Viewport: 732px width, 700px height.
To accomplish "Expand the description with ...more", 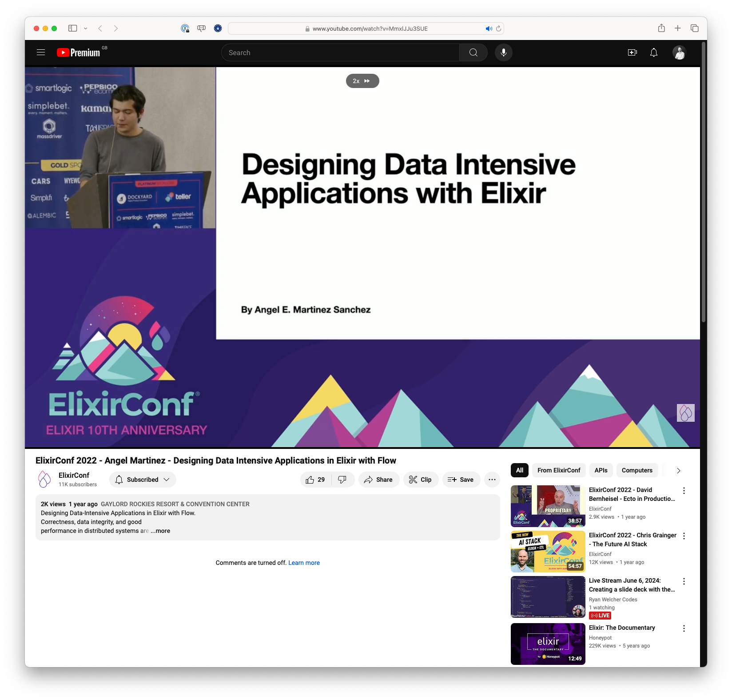I will [160, 531].
